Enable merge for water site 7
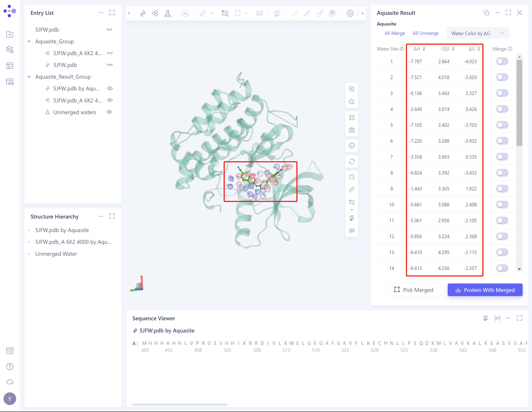The image size is (532, 412). coord(502,157)
